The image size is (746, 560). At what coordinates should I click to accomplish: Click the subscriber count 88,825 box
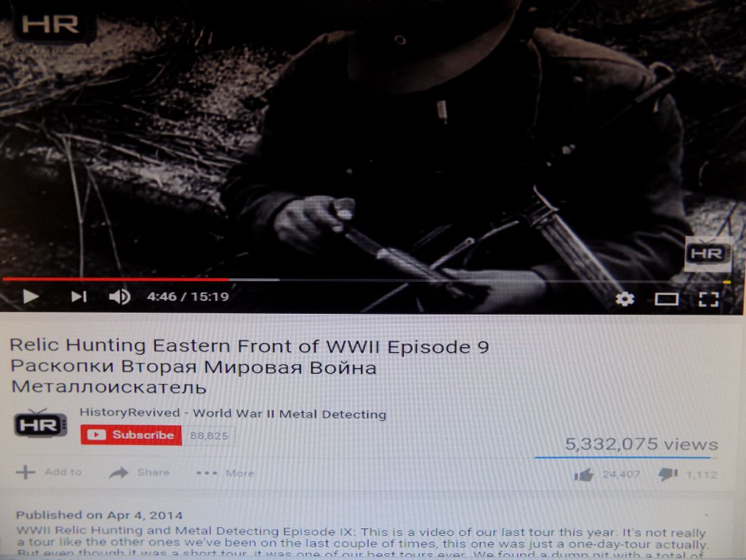point(209,436)
